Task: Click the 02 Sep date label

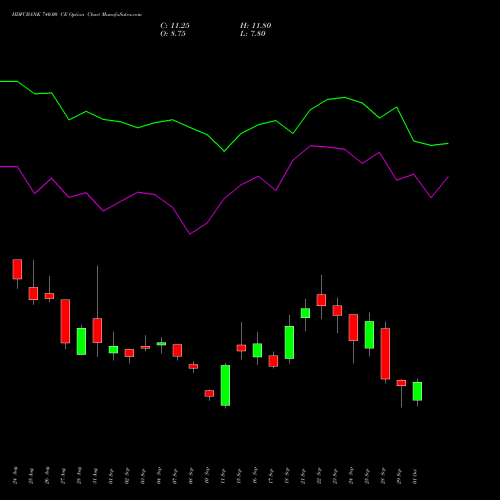Action: click(127, 476)
